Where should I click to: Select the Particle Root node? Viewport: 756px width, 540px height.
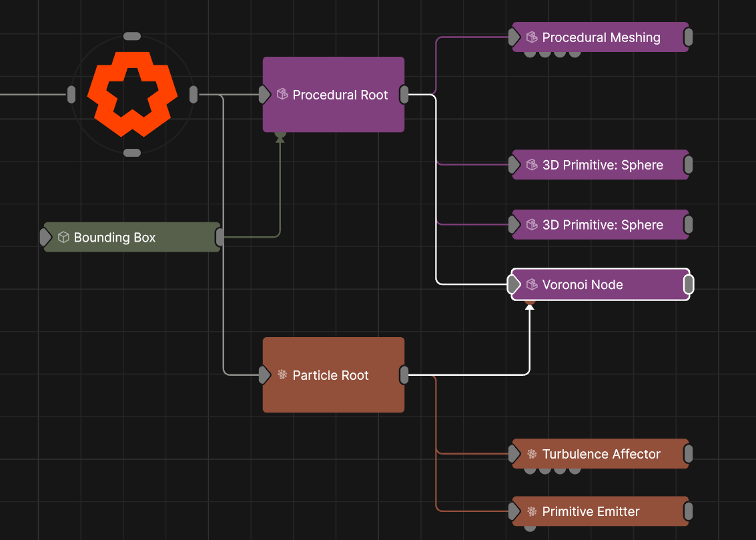(x=334, y=394)
